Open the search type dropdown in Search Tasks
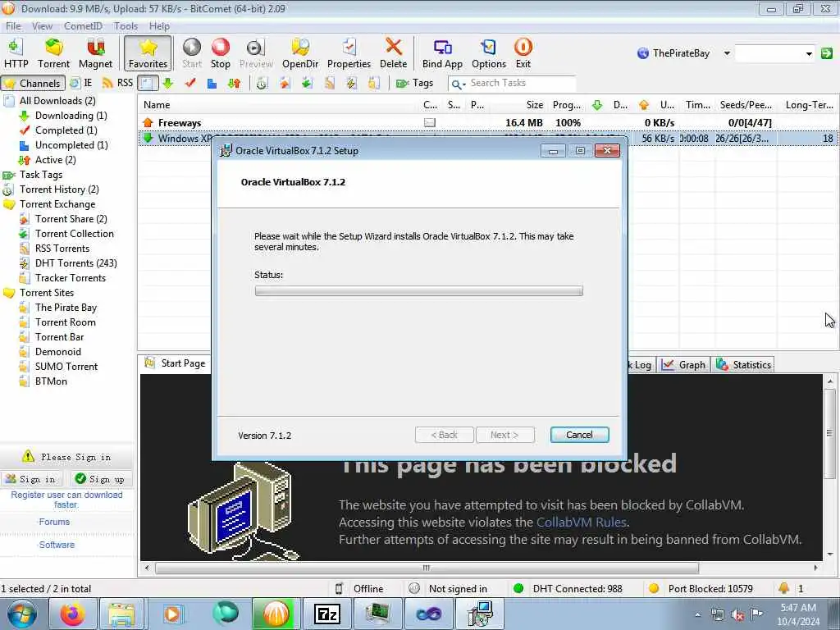The height and width of the screenshot is (630, 840). click(458, 84)
